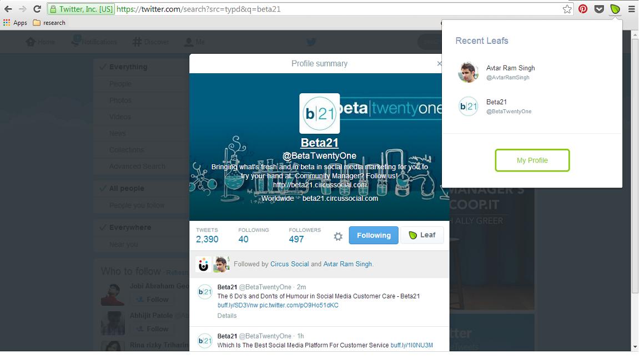The image size is (639, 364).
Task: Open the buff.ly/1I0NU3M tweet link
Action: pyautogui.click(x=411, y=345)
